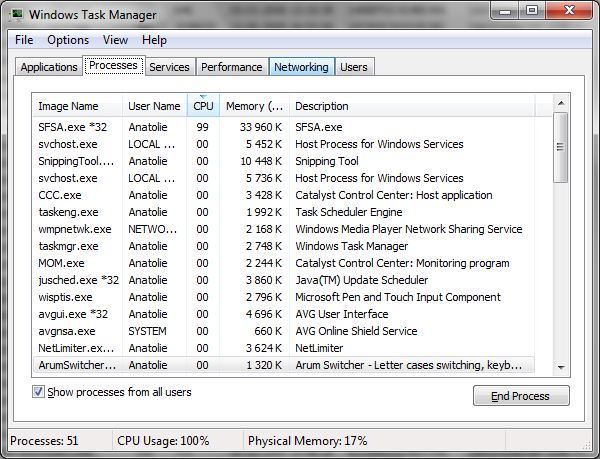Click Microsoft Pen and Touch Input Component
Image resolution: width=600 pixels, height=459 pixels.
398,297
